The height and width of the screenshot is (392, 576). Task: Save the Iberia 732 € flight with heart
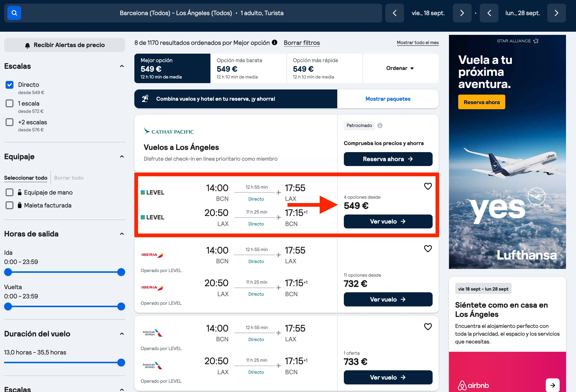click(x=427, y=248)
